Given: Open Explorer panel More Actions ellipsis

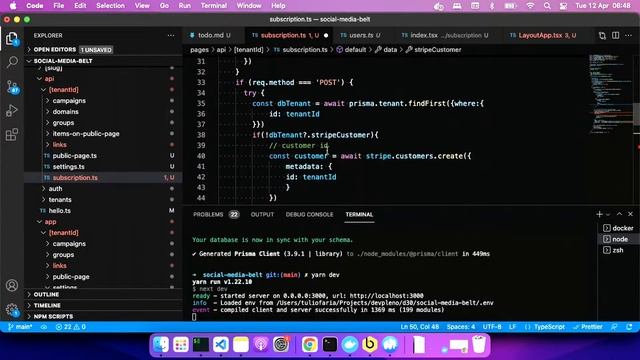Looking at the screenshot, I should (x=171, y=36).
